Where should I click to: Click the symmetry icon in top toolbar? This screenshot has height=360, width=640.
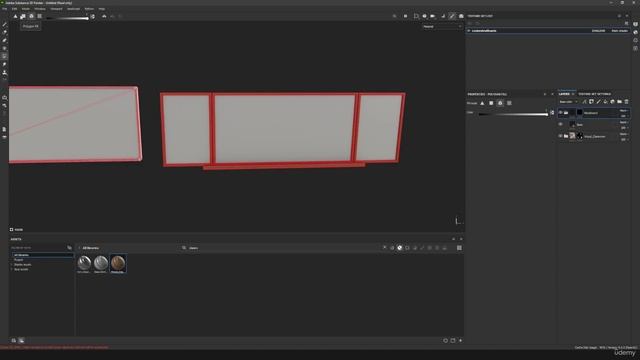click(x=104, y=16)
